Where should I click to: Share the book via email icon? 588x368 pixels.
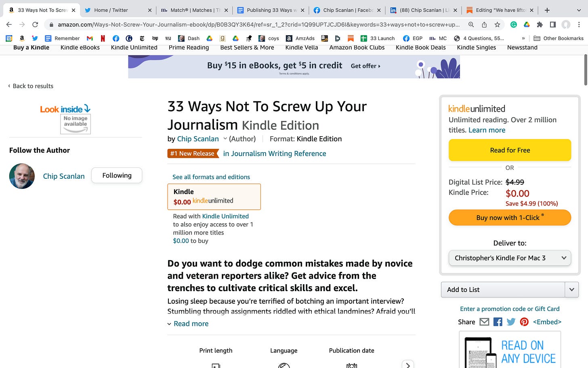point(484,322)
